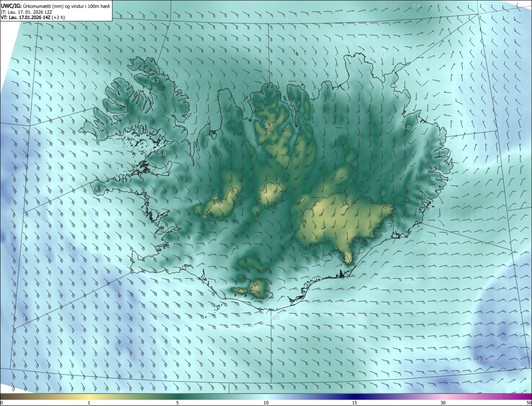Click the 4.9 value on the Snæfellsnes peninsula
Image resolution: width=532 pixels, height=406 pixels.
click(99, 189)
